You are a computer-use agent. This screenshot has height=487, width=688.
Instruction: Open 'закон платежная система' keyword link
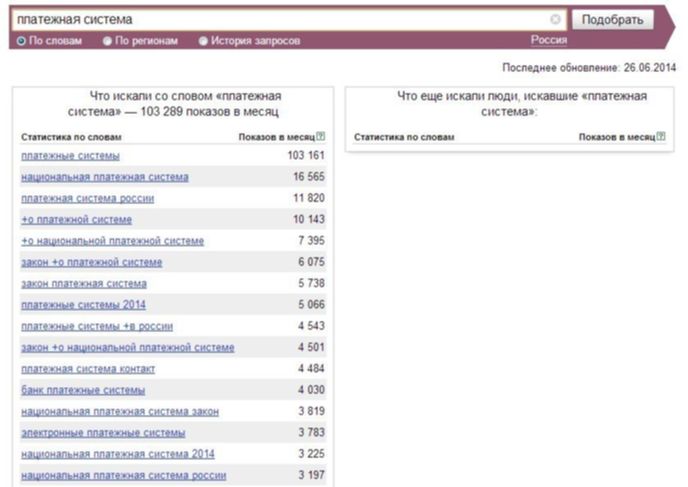(x=84, y=283)
